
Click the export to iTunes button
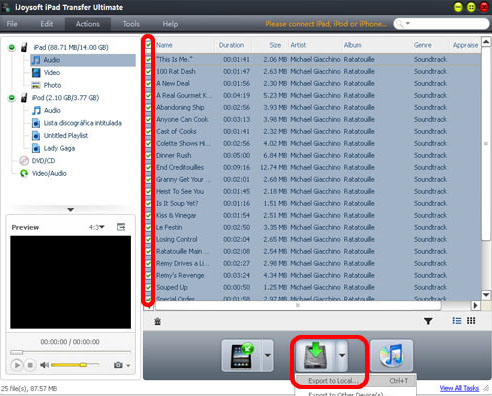(391, 356)
